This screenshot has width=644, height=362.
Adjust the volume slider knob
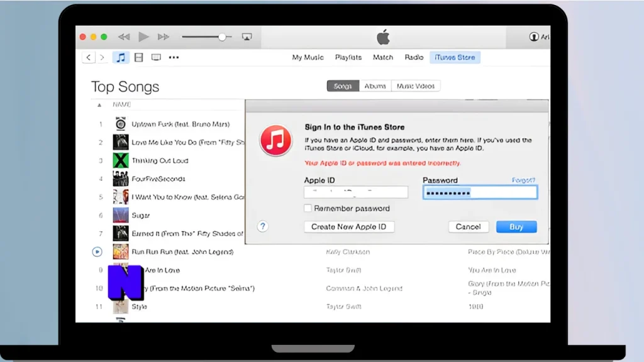click(x=222, y=37)
